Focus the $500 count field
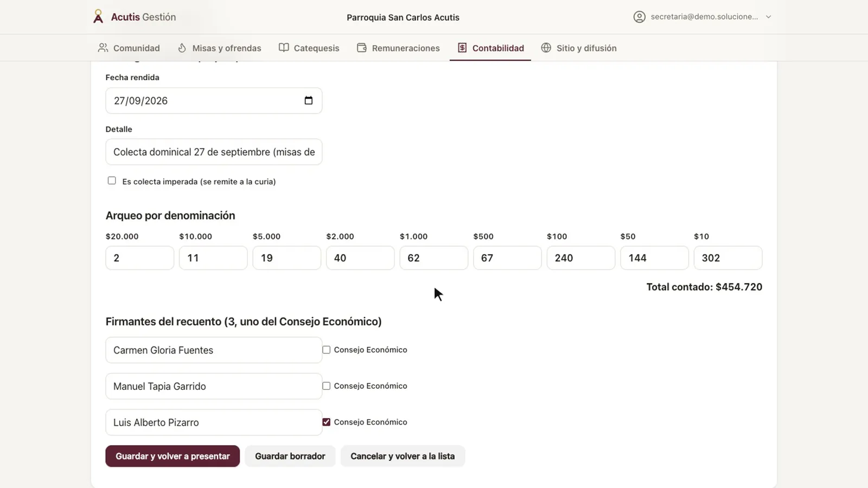The height and width of the screenshot is (488, 868). (507, 258)
